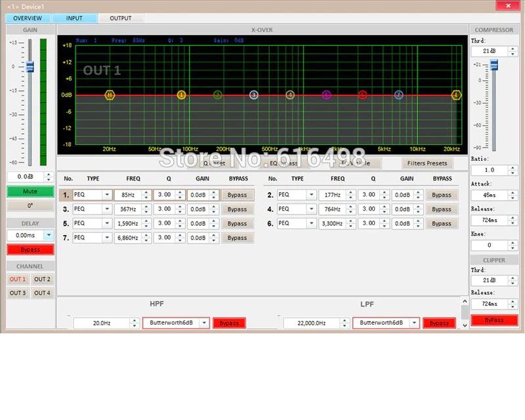Switch to the OUTPUT tab

120,18
